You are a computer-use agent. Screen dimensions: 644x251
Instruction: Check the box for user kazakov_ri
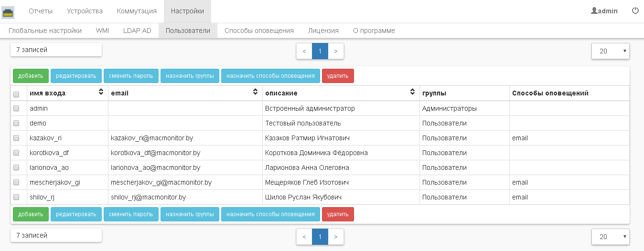(16, 138)
